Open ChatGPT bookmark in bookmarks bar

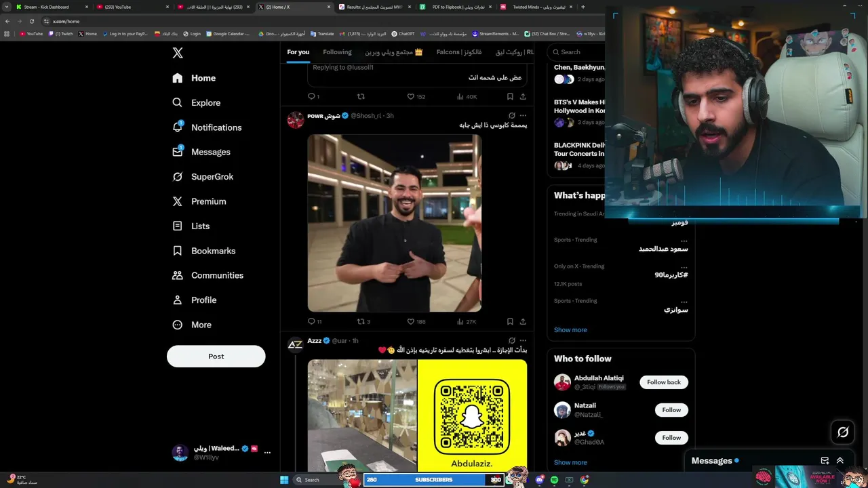click(x=403, y=33)
